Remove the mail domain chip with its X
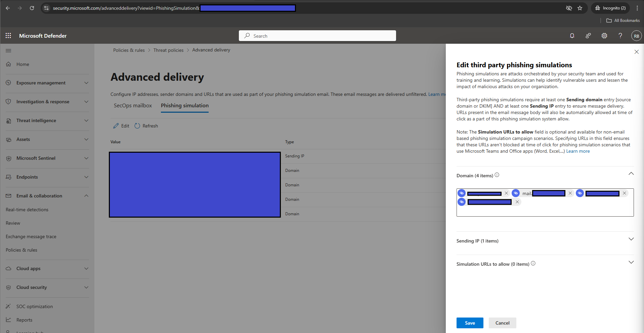The height and width of the screenshot is (333, 644). 570,193
